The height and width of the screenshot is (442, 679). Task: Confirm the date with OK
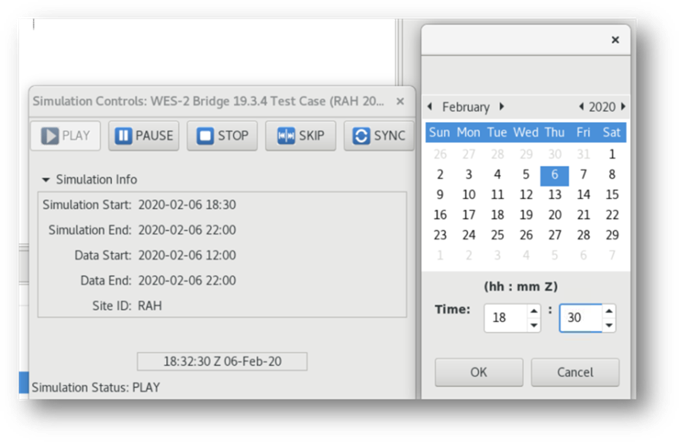pyautogui.click(x=479, y=372)
